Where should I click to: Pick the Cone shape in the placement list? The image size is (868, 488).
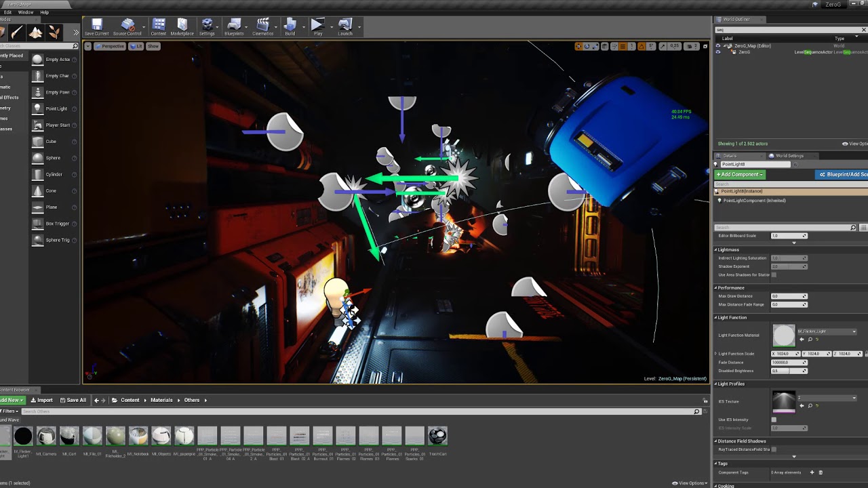(x=54, y=190)
